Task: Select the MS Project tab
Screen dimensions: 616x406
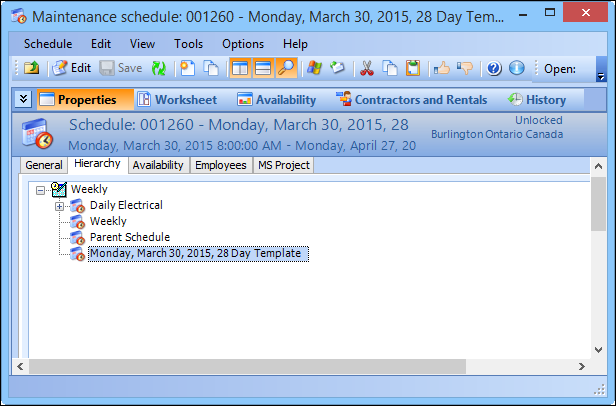Action: [284, 165]
